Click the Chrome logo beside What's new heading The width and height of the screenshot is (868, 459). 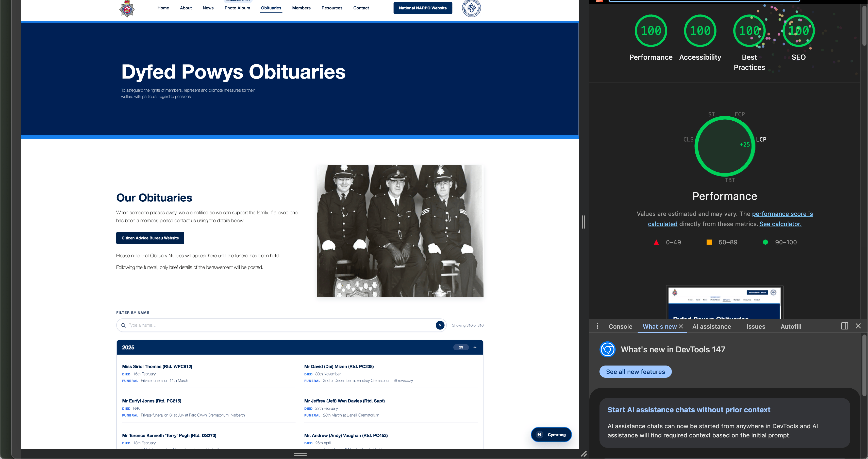coord(608,349)
